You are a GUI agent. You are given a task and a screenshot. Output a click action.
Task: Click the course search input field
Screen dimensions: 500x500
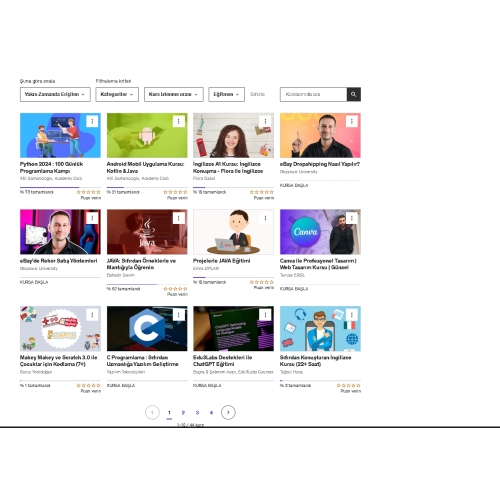tap(313, 94)
